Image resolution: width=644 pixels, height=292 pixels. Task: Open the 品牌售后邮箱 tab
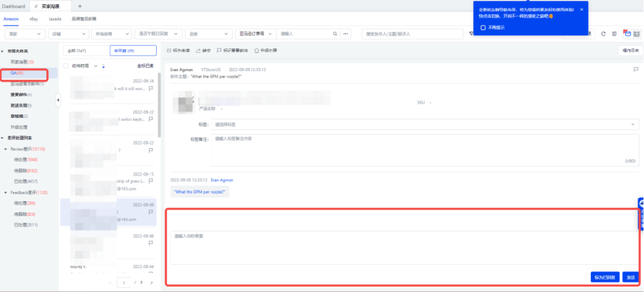point(84,19)
